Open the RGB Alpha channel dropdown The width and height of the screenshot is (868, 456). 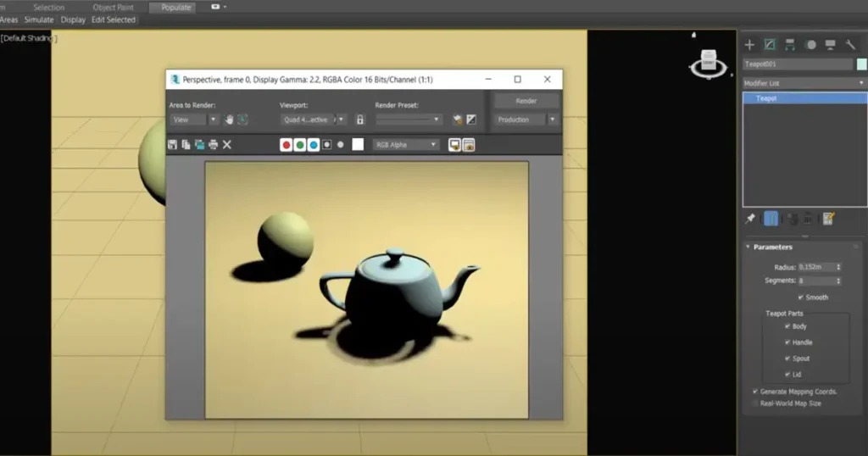click(407, 145)
